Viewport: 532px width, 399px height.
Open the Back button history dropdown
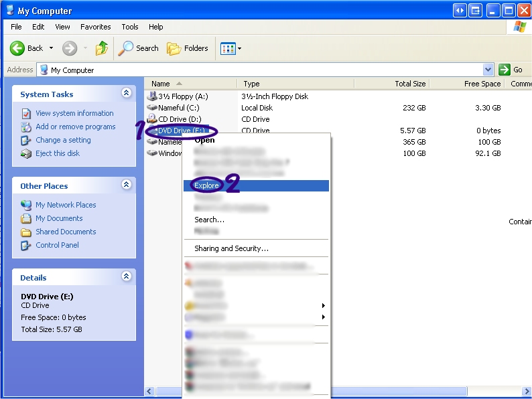click(51, 48)
